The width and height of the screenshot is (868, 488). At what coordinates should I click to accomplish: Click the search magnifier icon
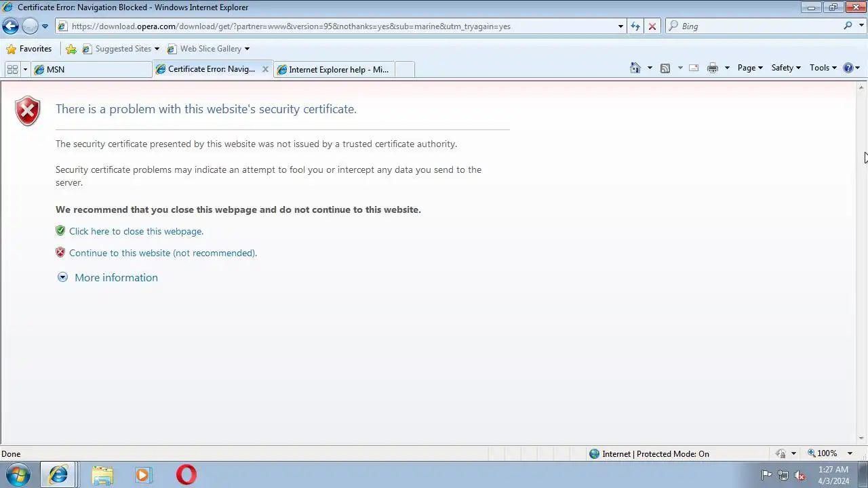click(x=848, y=26)
